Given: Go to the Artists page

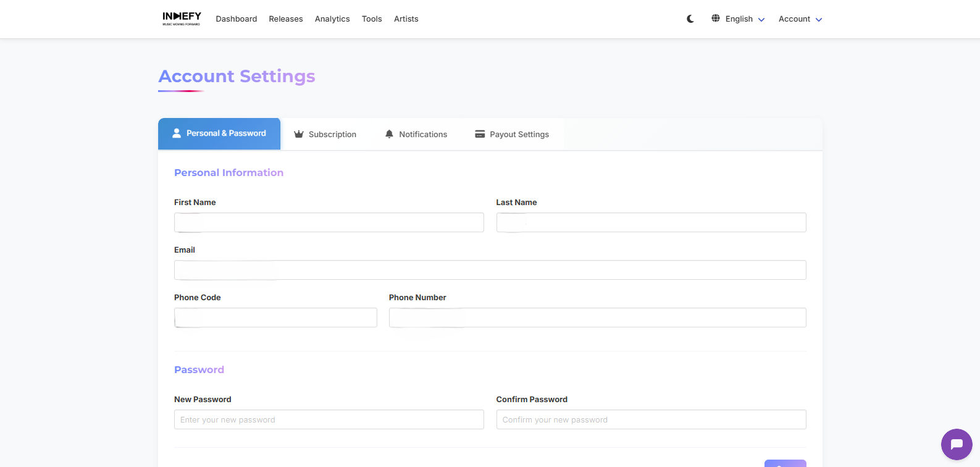Looking at the screenshot, I should tap(406, 19).
